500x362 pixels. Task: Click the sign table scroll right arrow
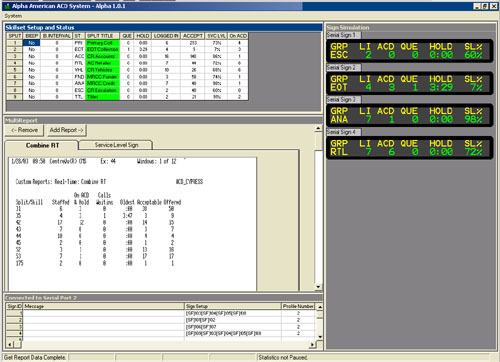(312, 345)
